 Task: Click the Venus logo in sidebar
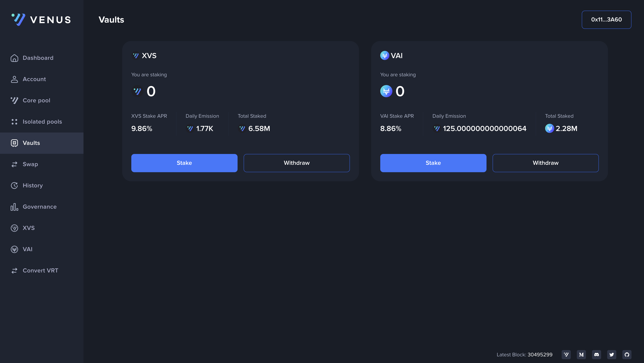pos(41,20)
